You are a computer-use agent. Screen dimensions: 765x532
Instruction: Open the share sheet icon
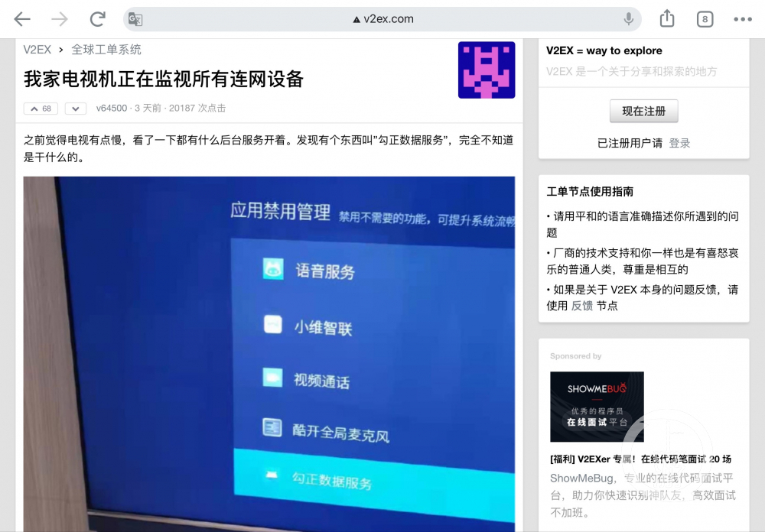[667, 19]
